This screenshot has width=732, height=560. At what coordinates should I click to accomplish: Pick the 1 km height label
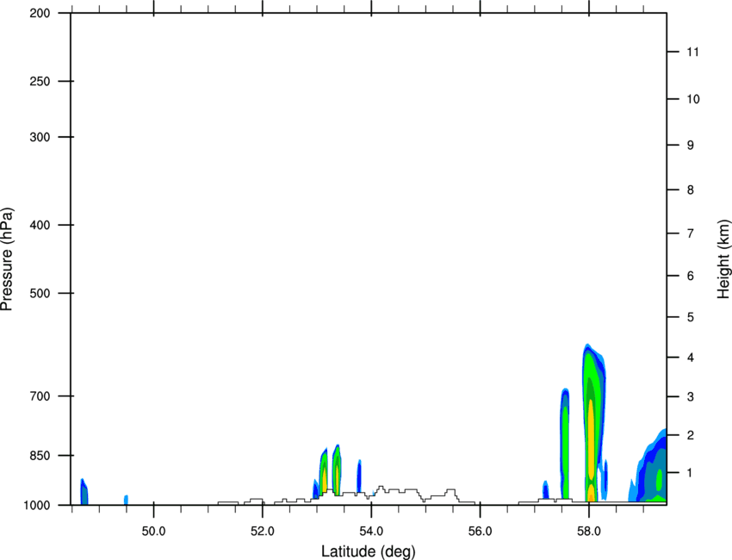[x=691, y=473]
